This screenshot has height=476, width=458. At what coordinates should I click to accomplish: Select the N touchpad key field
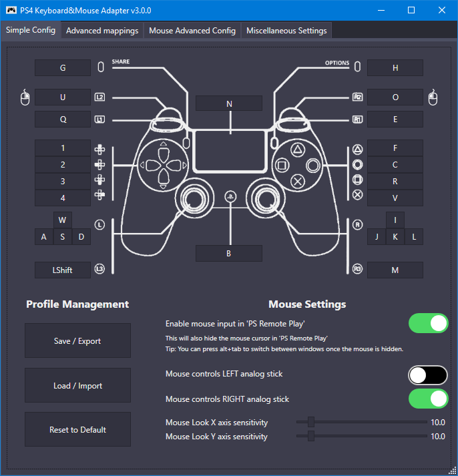point(229,103)
